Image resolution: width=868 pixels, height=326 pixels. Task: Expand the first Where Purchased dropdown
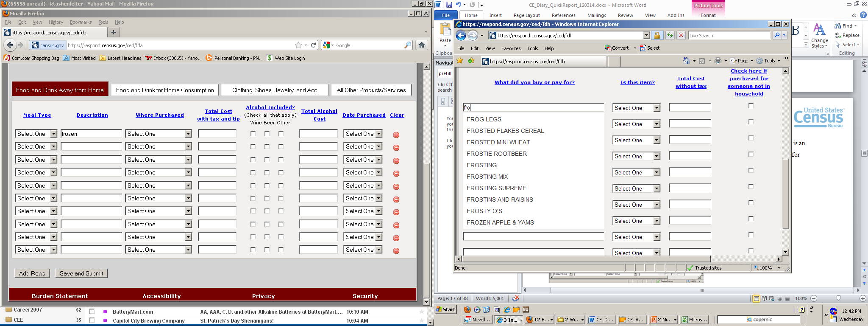coord(159,134)
